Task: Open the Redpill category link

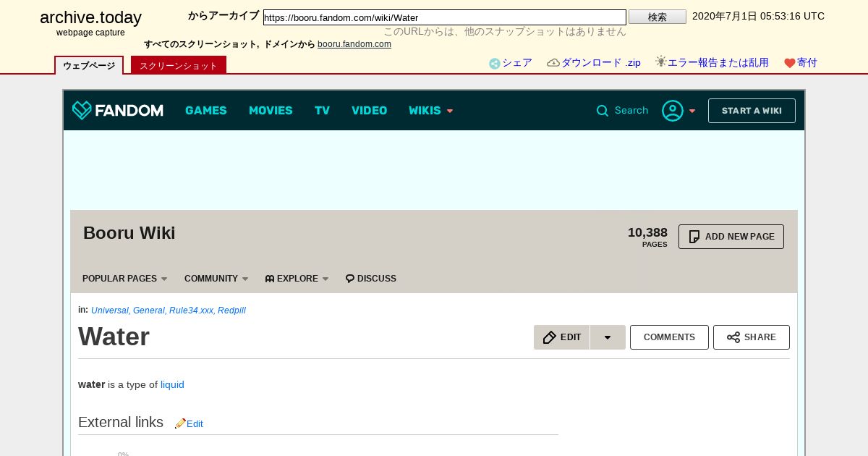Action: point(231,311)
